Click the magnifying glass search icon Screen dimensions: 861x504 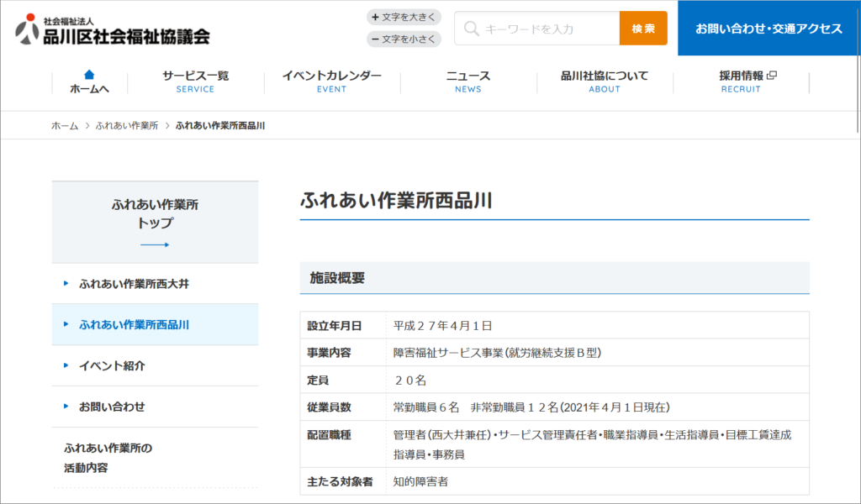tap(472, 29)
